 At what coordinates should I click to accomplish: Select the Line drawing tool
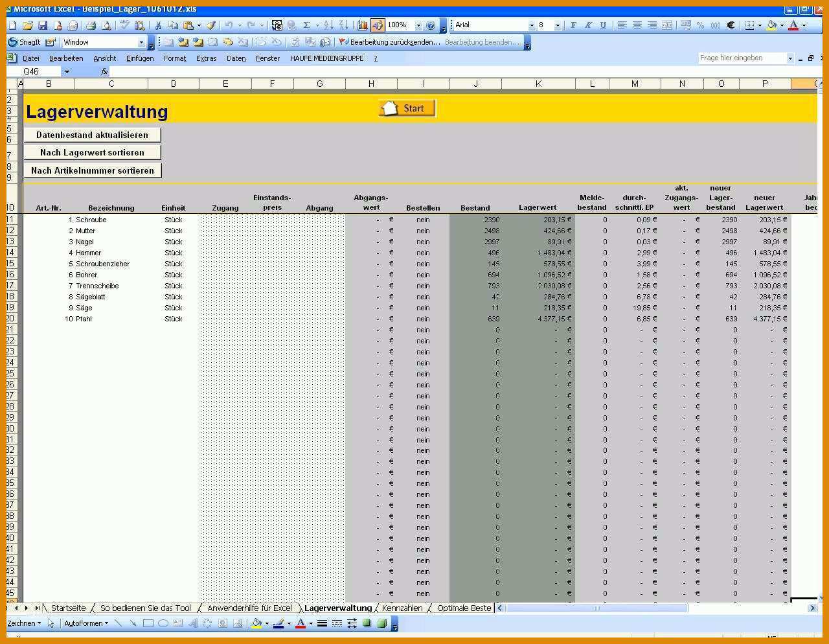tap(118, 623)
